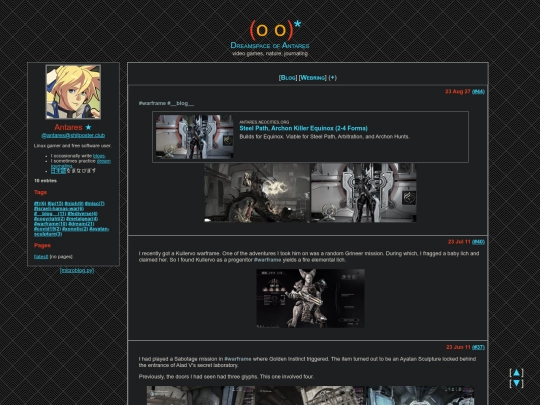Select the #fediverse tag in sidebar

click(82, 214)
